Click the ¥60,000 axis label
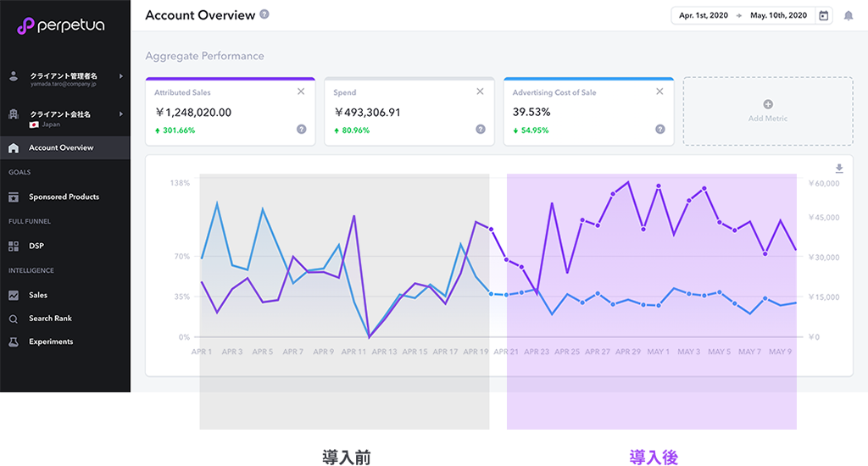 824,183
